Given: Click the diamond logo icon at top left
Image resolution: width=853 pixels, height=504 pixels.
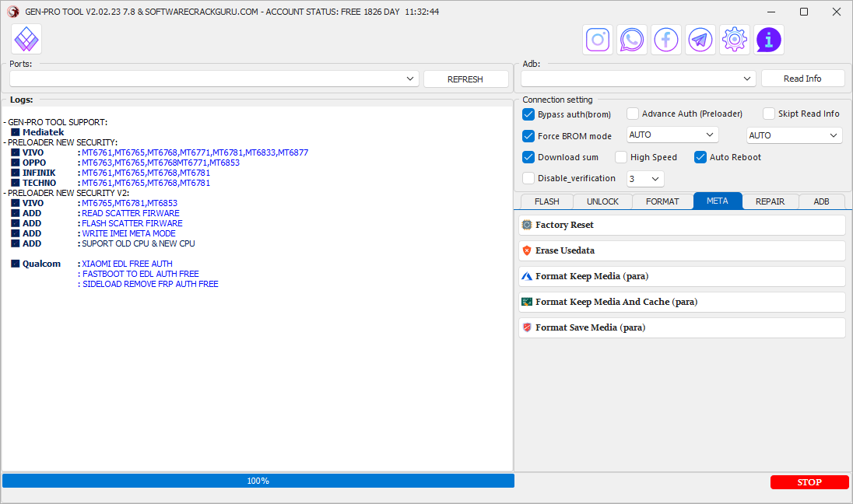Looking at the screenshot, I should 26,39.
